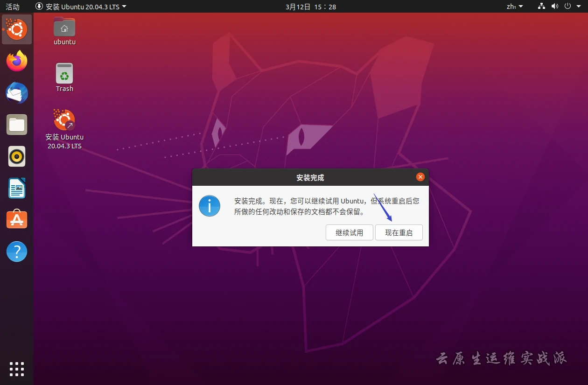588x385 pixels.
Task: Click the 安装完成 dialog title text
Action: coord(310,177)
